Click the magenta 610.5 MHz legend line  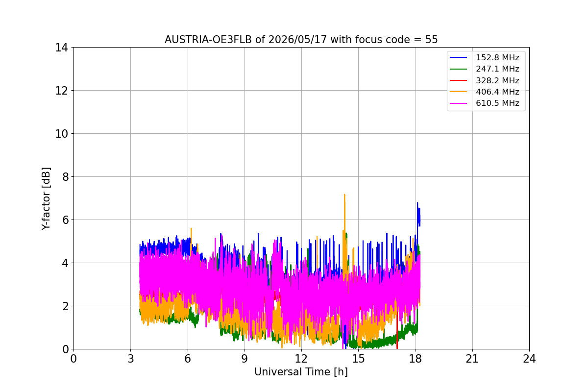pos(459,103)
